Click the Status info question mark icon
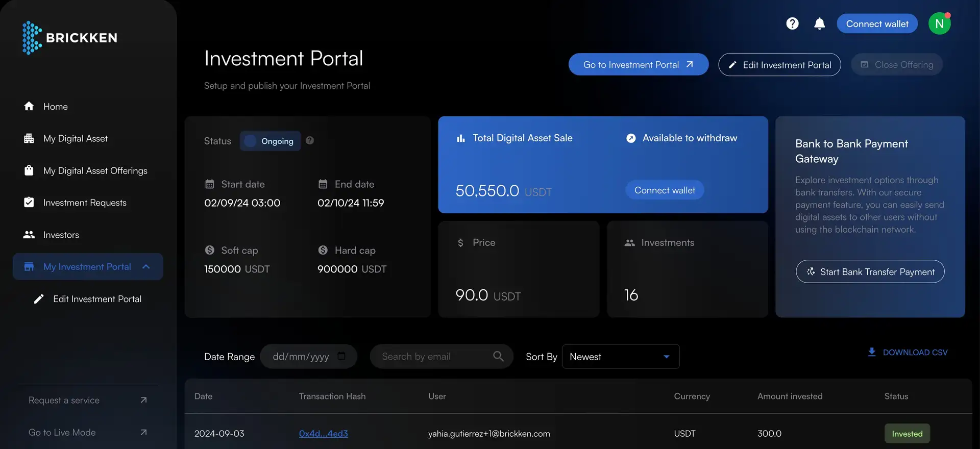The image size is (980, 449). [310, 140]
